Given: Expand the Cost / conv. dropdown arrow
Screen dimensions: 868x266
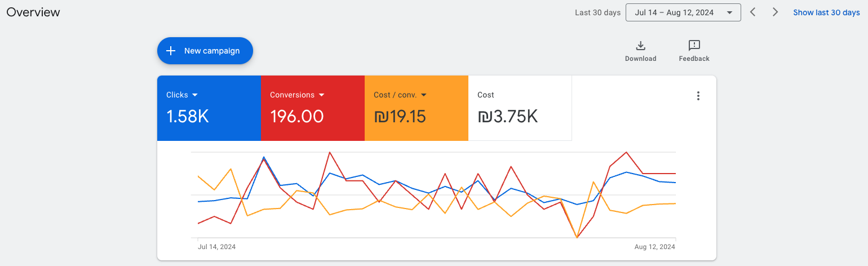Looking at the screenshot, I should 424,95.
